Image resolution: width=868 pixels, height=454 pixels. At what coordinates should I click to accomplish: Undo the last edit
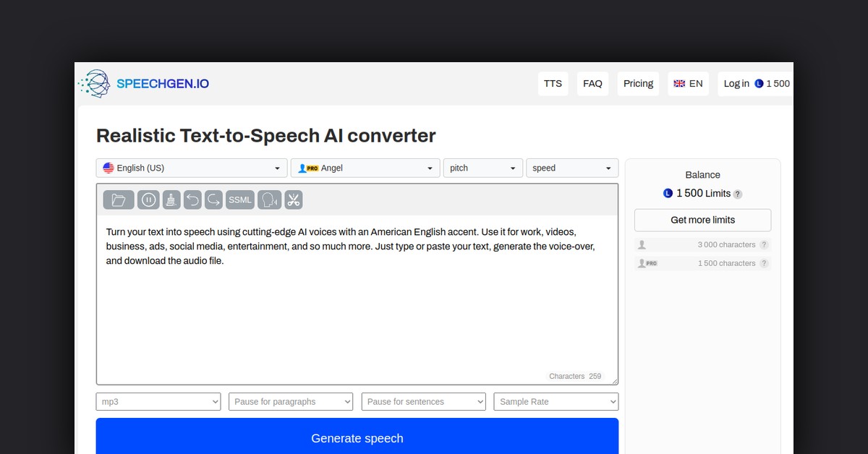coord(192,200)
